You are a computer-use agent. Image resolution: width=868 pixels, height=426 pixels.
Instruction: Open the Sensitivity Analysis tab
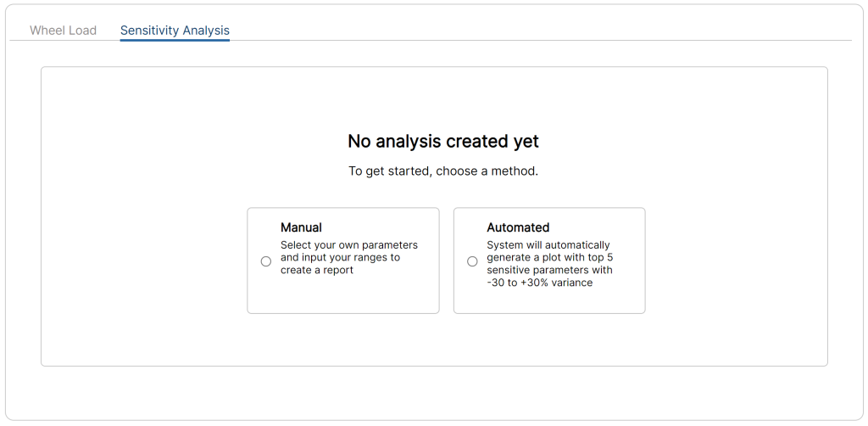(175, 31)
